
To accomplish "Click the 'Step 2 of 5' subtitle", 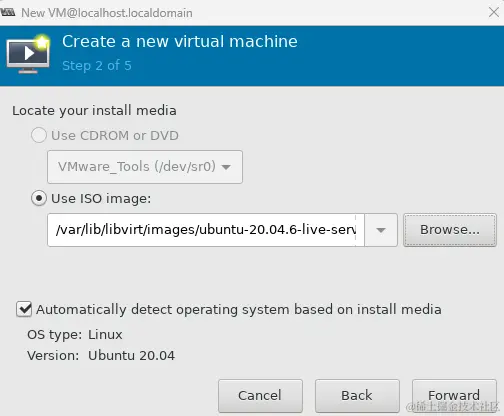I will point(97,66).
